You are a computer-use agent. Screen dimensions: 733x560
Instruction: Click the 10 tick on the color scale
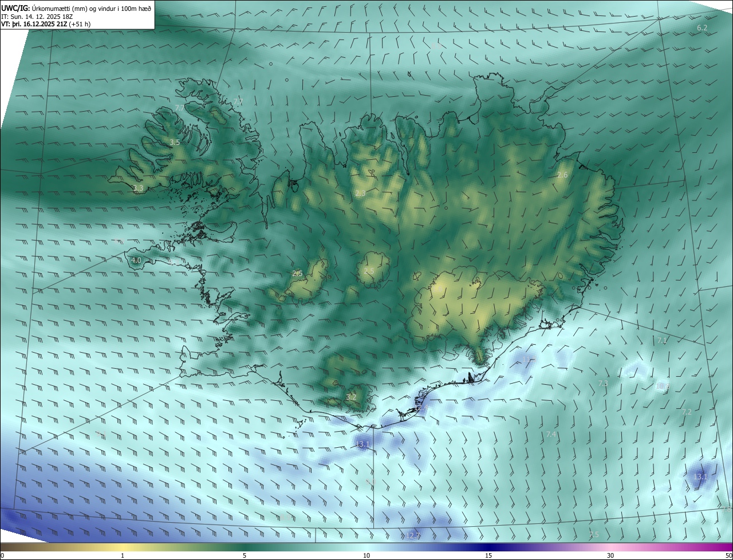366,555
